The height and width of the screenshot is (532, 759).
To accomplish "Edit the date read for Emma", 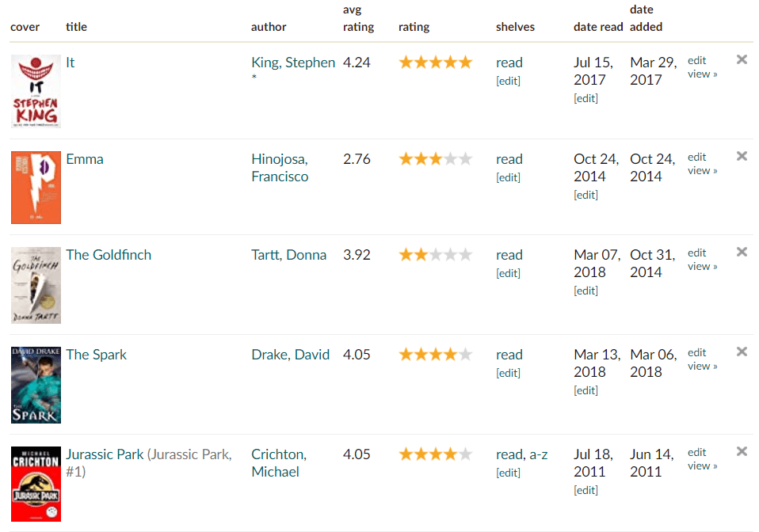I will click(x=585, y=196).
